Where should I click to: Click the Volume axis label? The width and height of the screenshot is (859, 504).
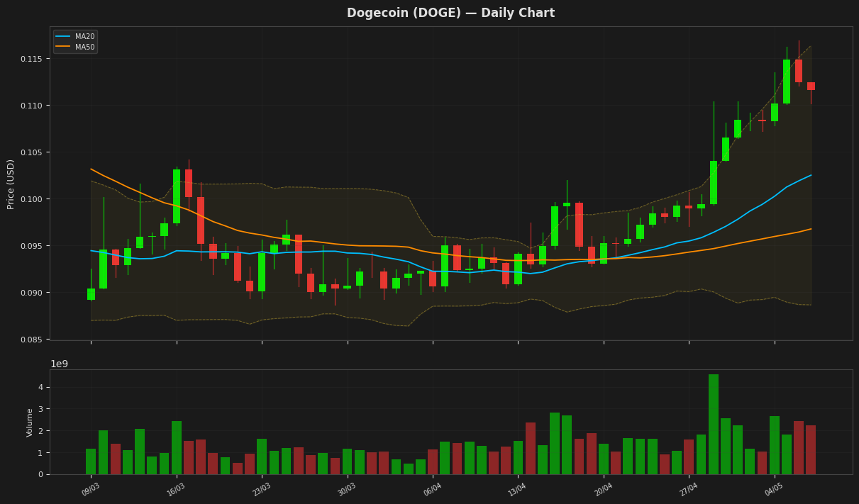point(30,422)
